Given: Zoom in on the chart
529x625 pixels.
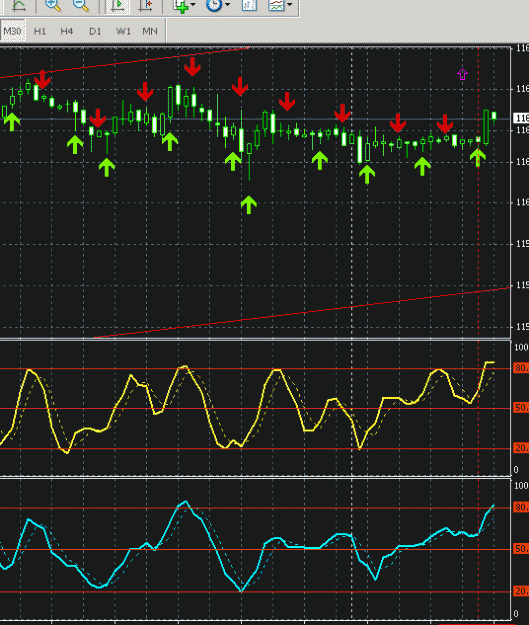Looking at the screenshot, I should [x=53, y=6].
